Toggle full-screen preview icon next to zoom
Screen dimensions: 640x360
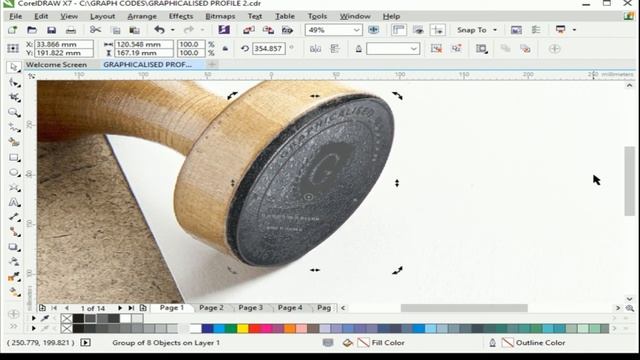373,30
